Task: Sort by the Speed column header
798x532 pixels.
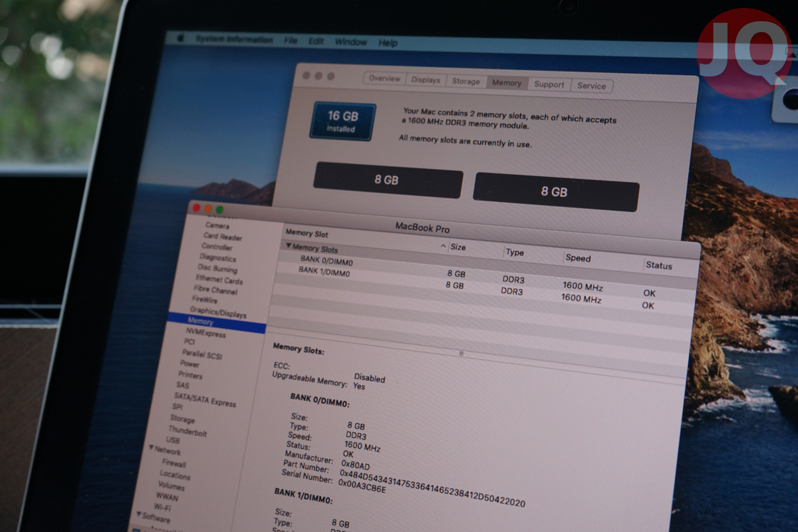Action: point(578,258)
